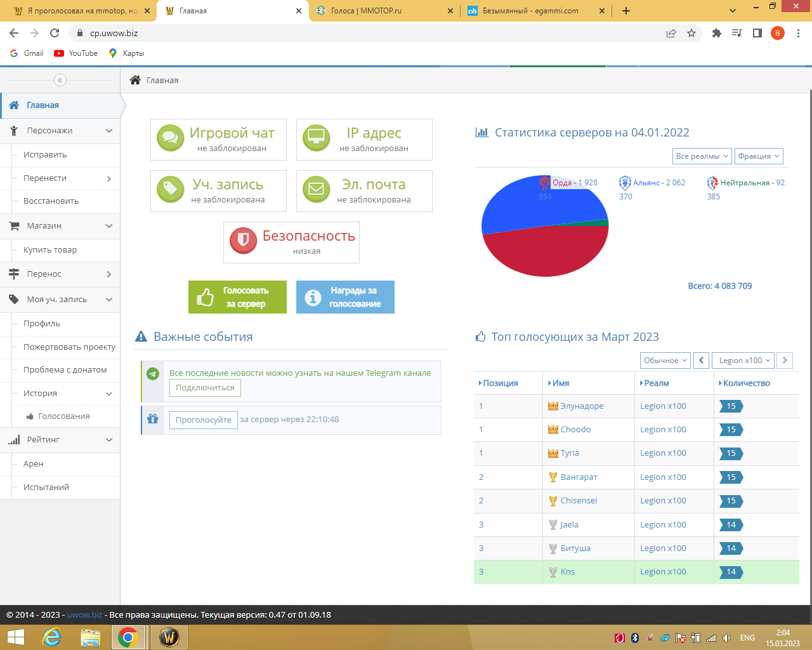Click the gift icon next to Проголосуйте
Viewport: 812px width, 650px height.
pyautogui.click(x=153, y=419)
